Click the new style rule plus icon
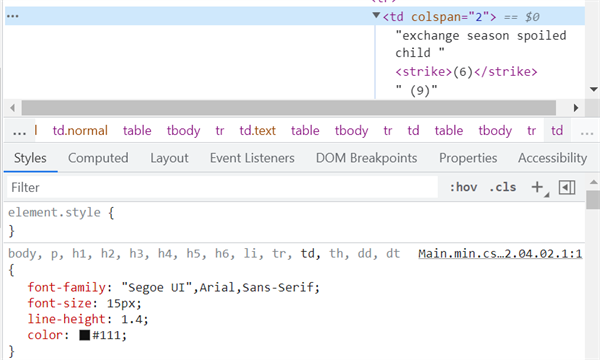Screen dimensions: 600x360 point(537,187)
